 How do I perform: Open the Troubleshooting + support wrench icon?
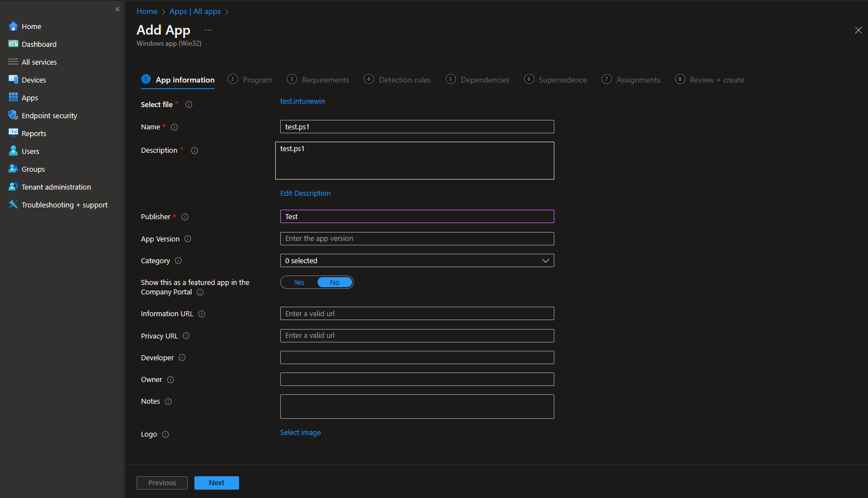click(13, 205)
